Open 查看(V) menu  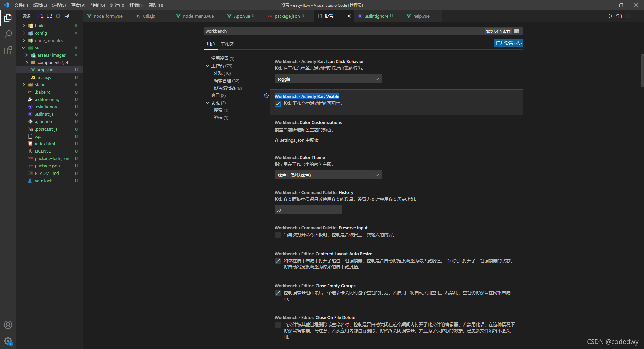pyautogui.click(x=78, y=5)
